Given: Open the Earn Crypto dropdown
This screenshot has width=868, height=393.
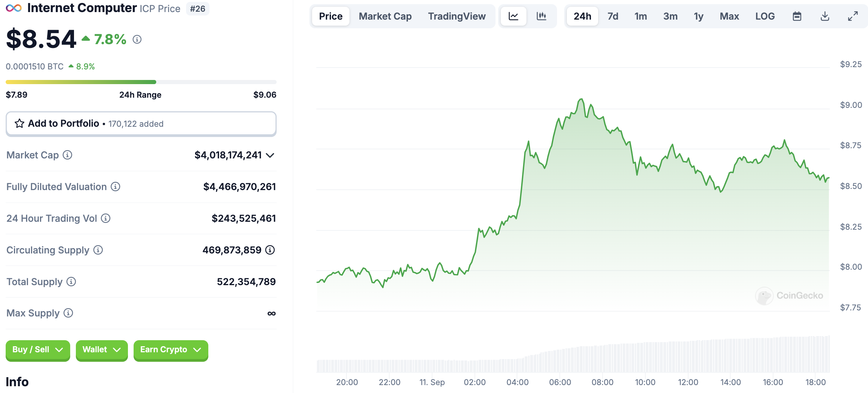Looking at the screenshot, I should [x=171, y=350].
